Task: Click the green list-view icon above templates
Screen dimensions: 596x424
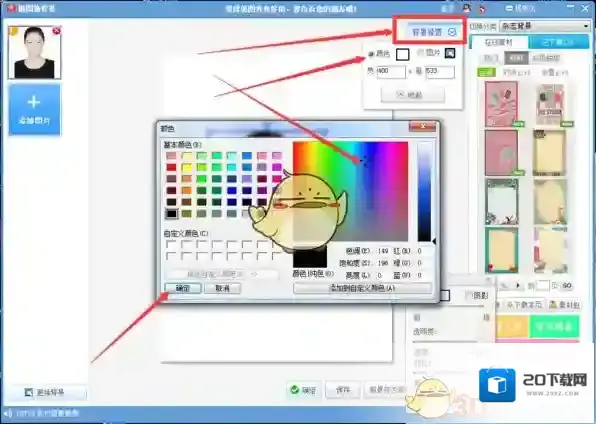Action: 486,72
